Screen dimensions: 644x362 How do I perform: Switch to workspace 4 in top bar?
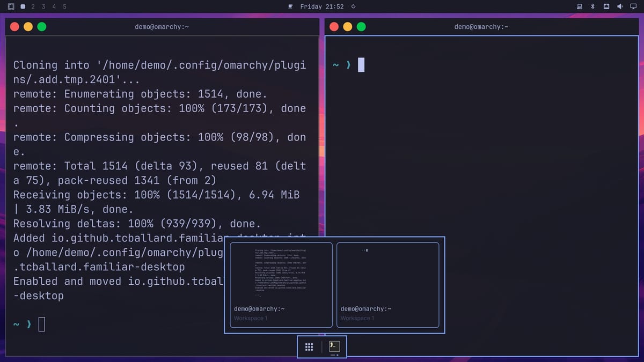[54, 6]
